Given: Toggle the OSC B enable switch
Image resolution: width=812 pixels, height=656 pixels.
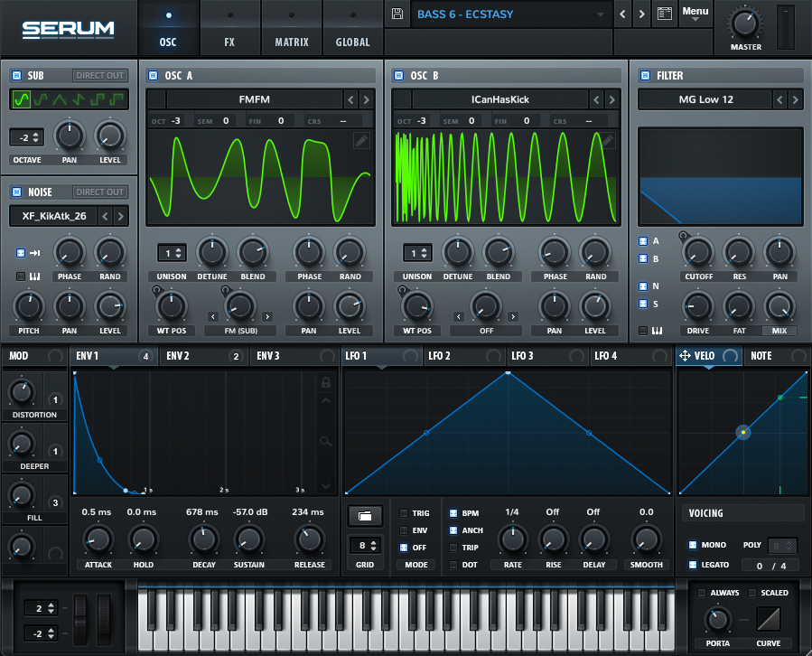Looking at the screenshot, I should (398, 76).
